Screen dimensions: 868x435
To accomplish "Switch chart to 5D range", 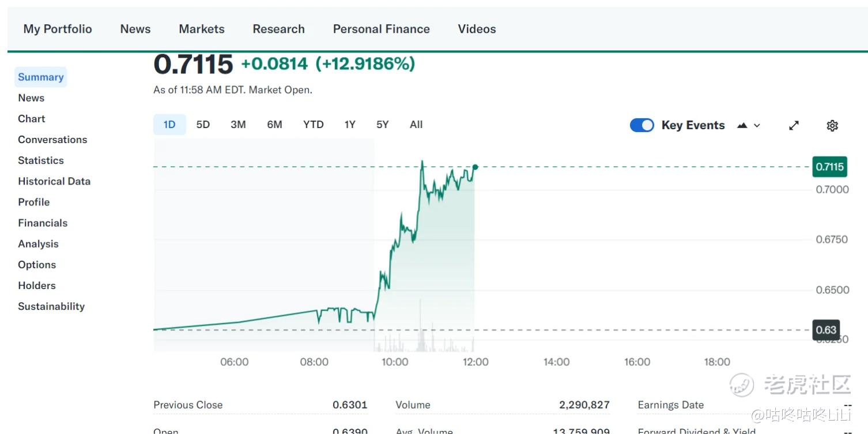I will click(x=203, y=125).
